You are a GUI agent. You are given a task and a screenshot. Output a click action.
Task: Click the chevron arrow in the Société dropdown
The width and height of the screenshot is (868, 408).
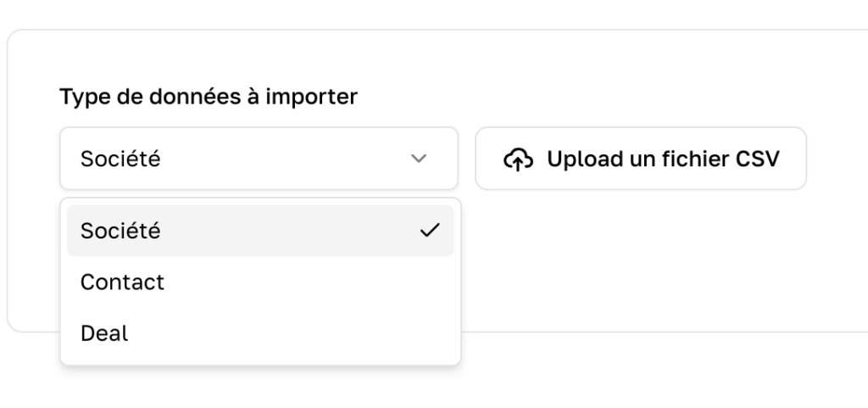click(x=418, y=159)
